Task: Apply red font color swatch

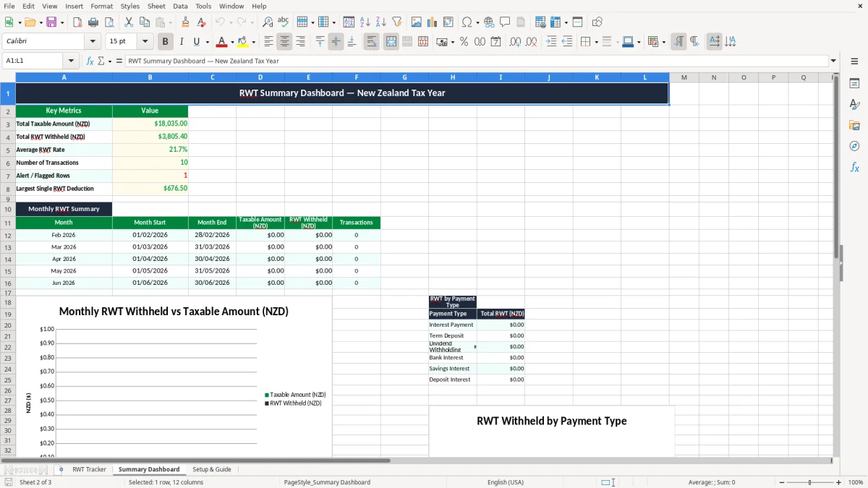Action: tap(222, 42)
